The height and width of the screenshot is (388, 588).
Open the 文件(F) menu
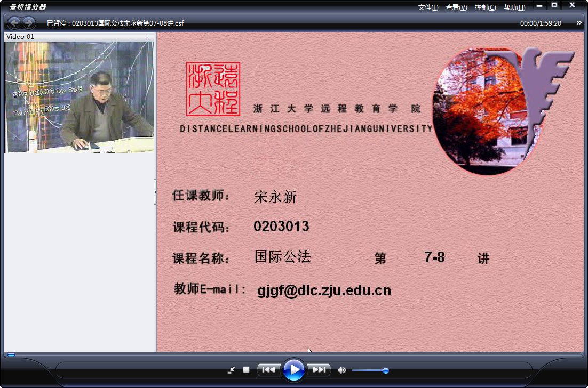click(428, 7)
